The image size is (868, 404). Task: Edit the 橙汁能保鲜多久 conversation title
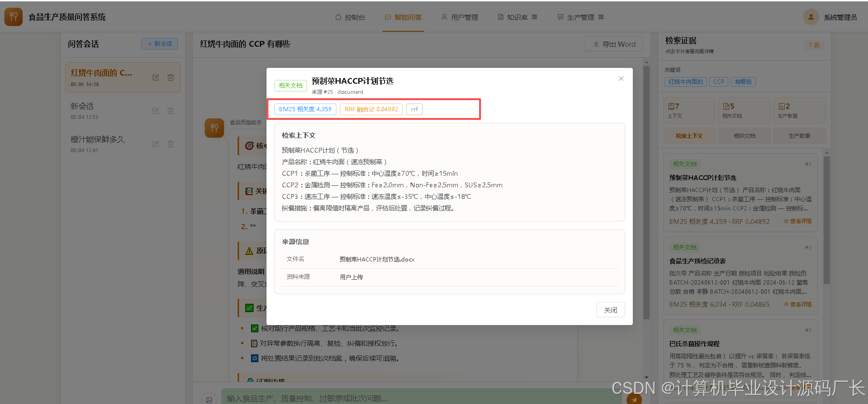[x=156, y=144]
